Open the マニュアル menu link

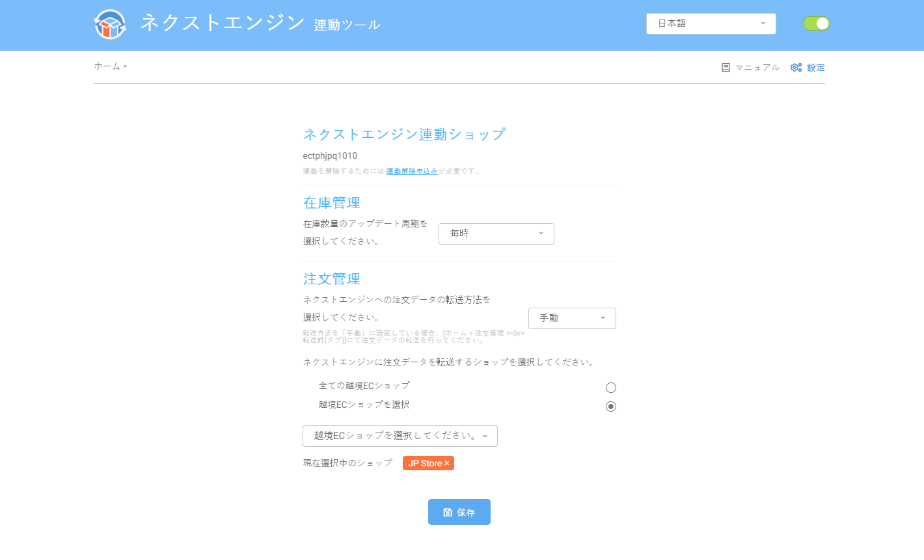point(757,68)
